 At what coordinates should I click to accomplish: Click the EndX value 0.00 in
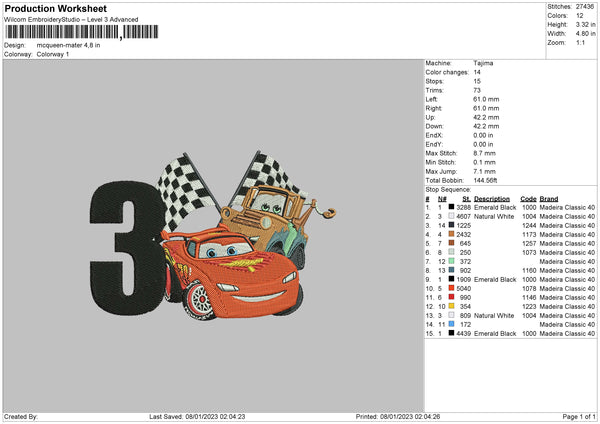(483, 135)
